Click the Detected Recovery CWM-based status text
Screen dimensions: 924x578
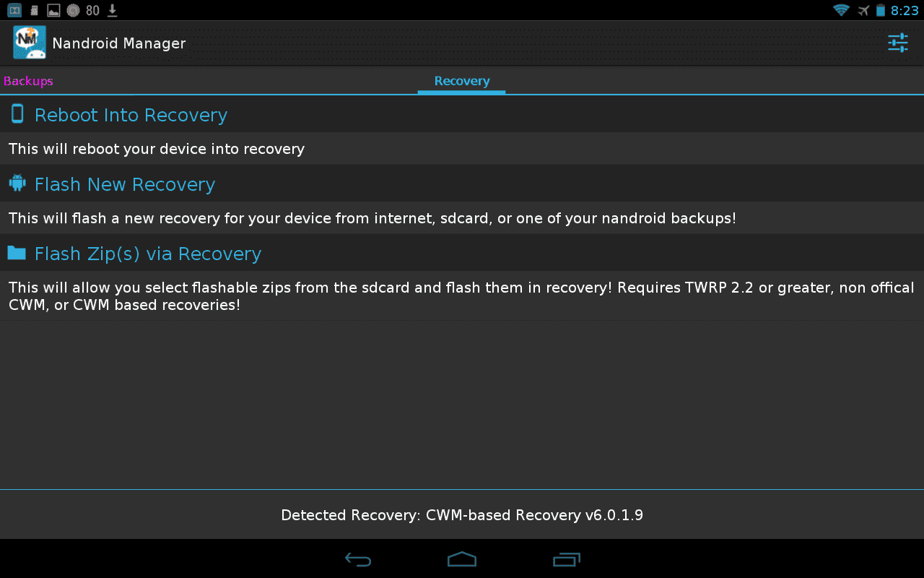[462, 515]
